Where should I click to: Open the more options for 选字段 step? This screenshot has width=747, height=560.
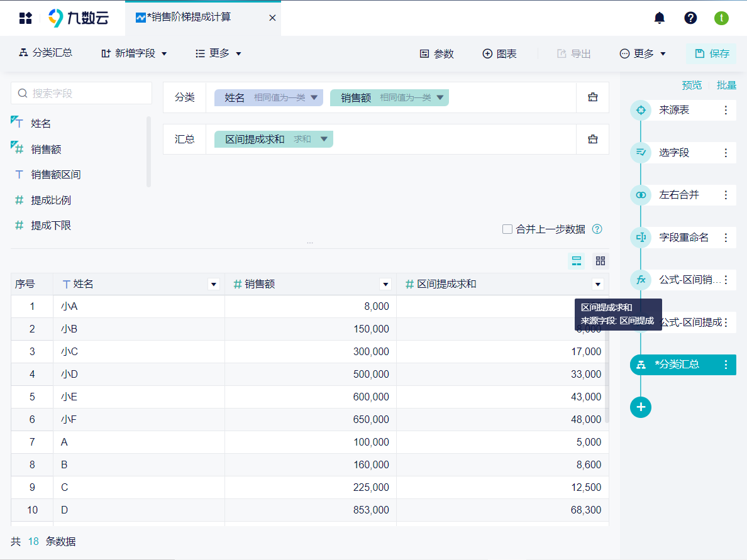tap(726, 153)
